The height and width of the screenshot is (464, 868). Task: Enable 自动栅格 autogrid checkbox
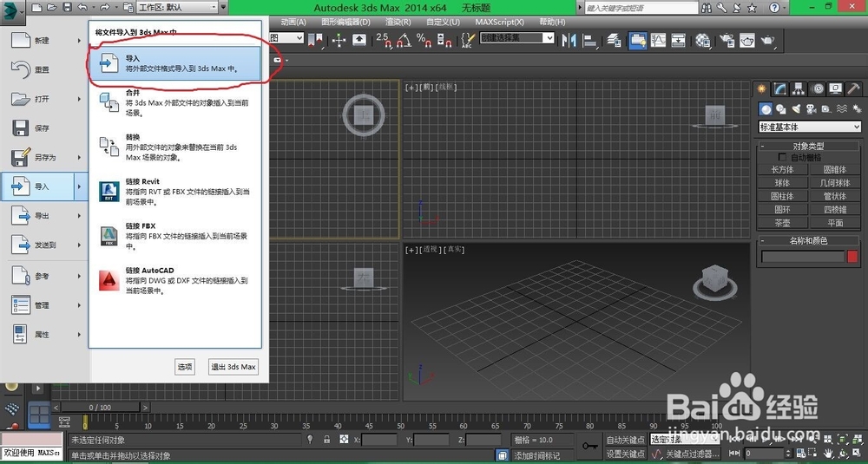pyautogui.click(x=782, y=158)
